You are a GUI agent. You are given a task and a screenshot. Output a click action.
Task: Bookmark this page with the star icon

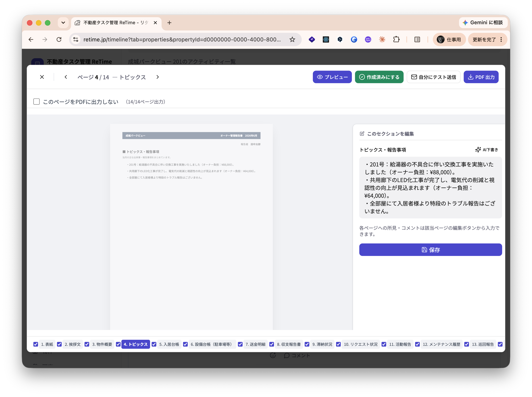tap(292, 39)
